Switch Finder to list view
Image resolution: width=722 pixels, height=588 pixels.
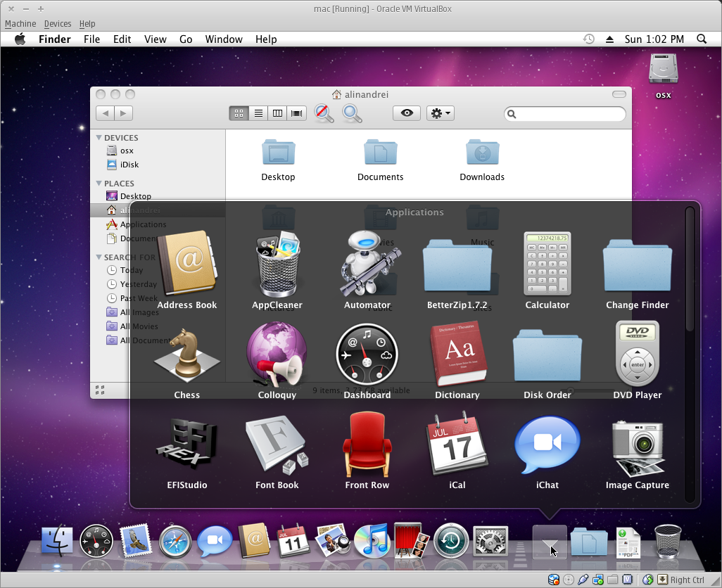coord(258,113)
